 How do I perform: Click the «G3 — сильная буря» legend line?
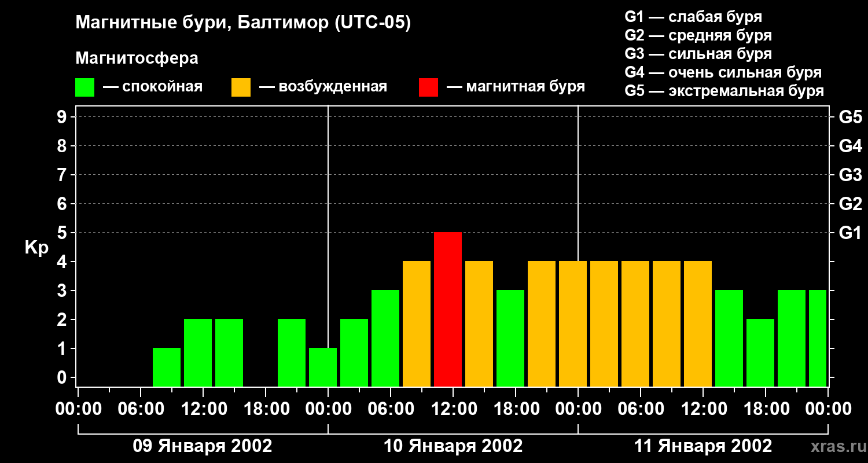[x=698, y=54]
